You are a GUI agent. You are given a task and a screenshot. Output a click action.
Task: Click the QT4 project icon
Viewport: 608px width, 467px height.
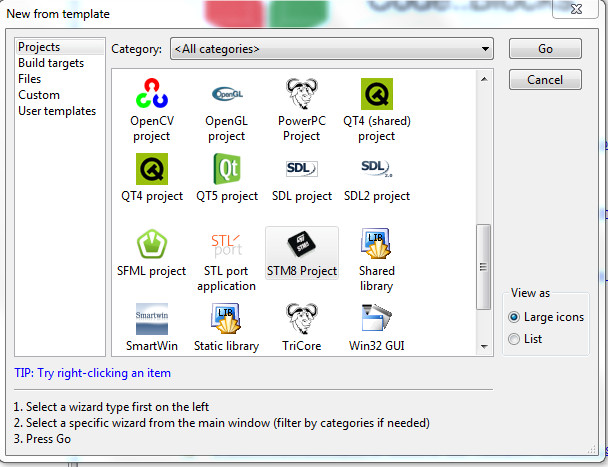152,169
